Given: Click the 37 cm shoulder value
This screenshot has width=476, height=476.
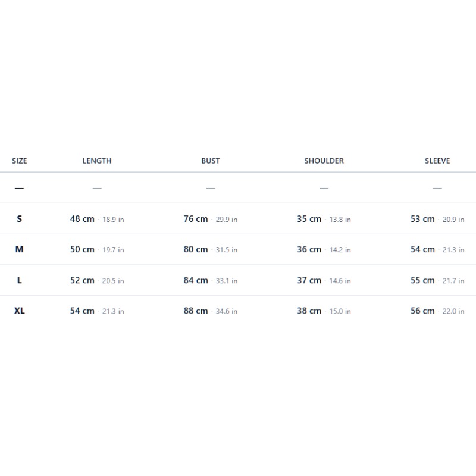Looking at the screenshot, I should [x=309, y=280].
